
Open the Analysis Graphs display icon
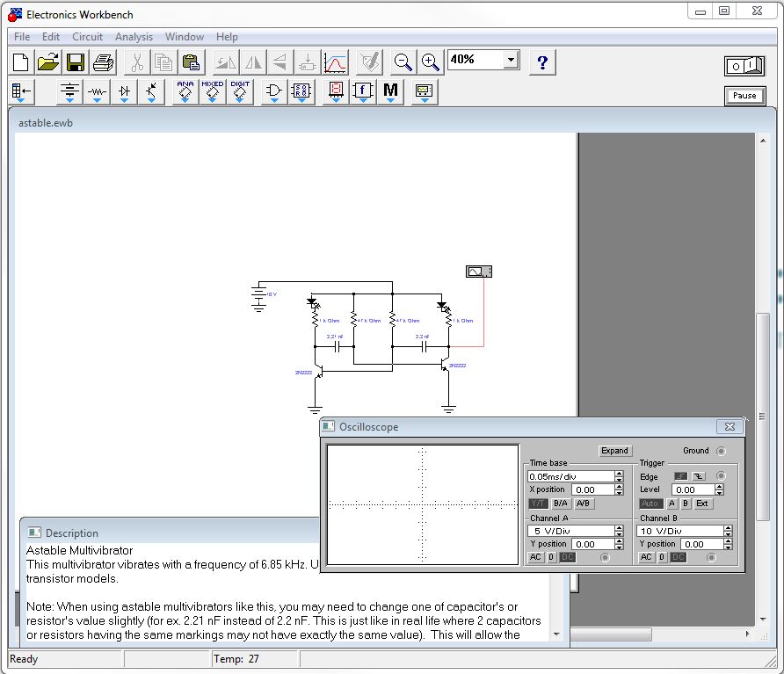coord(336,62)
